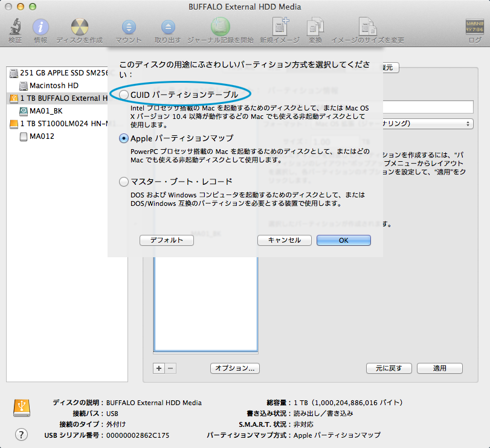Click the plus button to add partition
Screen dimensions: 490x448
[x=159, y=368]
